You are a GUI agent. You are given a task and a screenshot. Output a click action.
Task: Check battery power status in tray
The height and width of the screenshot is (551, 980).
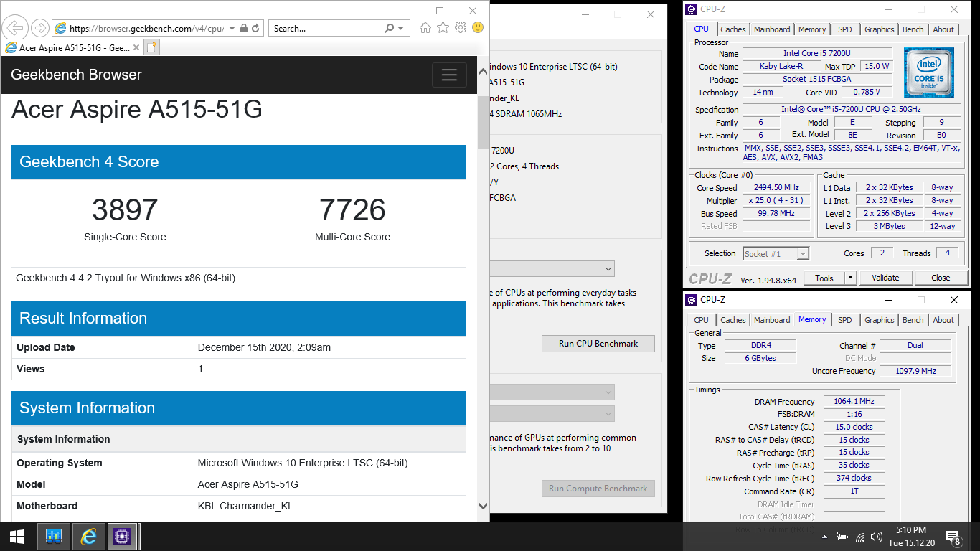[x=842, y=537]
